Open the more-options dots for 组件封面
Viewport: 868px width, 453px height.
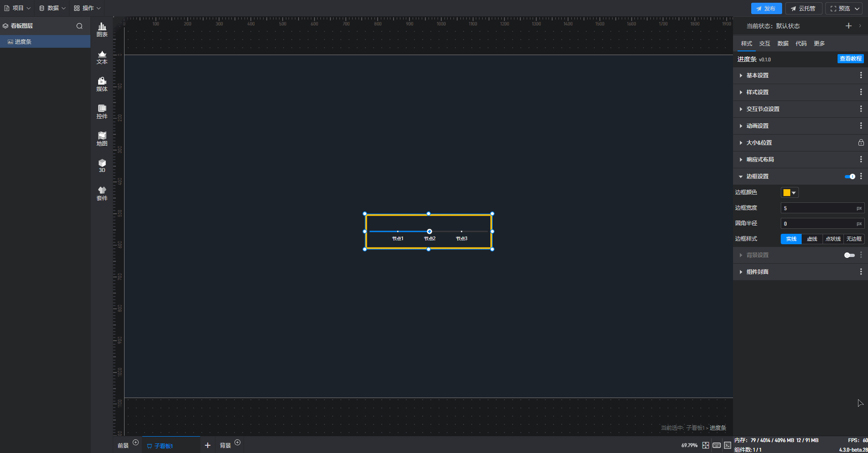(861, 272)
